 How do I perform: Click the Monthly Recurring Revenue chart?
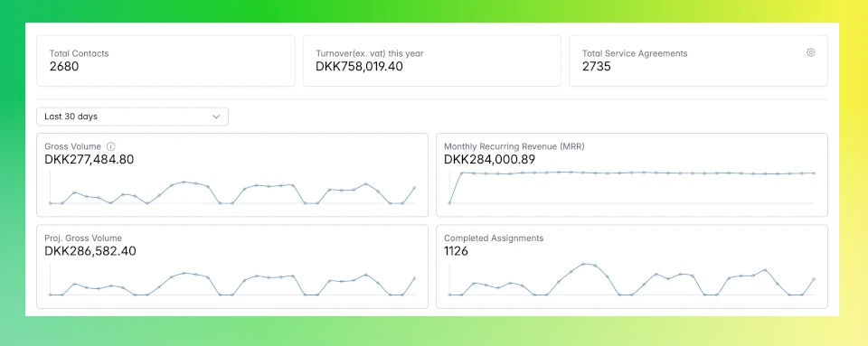pyautogui.click(x=632, y=188)
